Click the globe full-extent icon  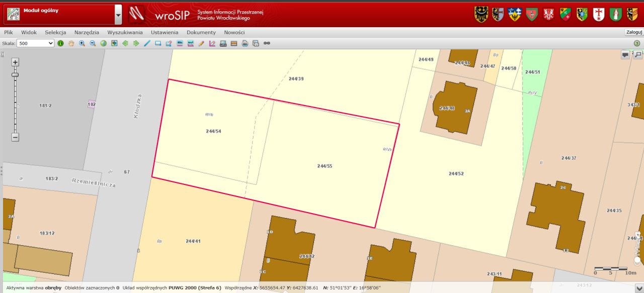click(104, 43)
